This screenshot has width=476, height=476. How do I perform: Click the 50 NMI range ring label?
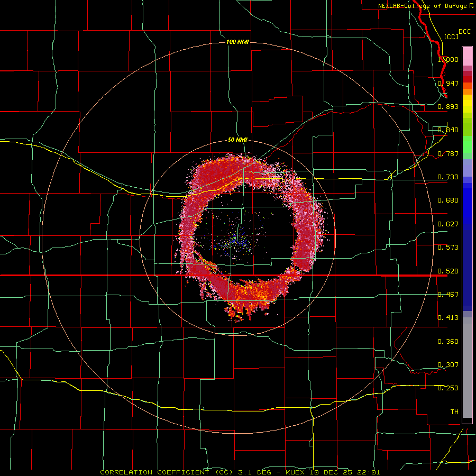pos(237,140)
